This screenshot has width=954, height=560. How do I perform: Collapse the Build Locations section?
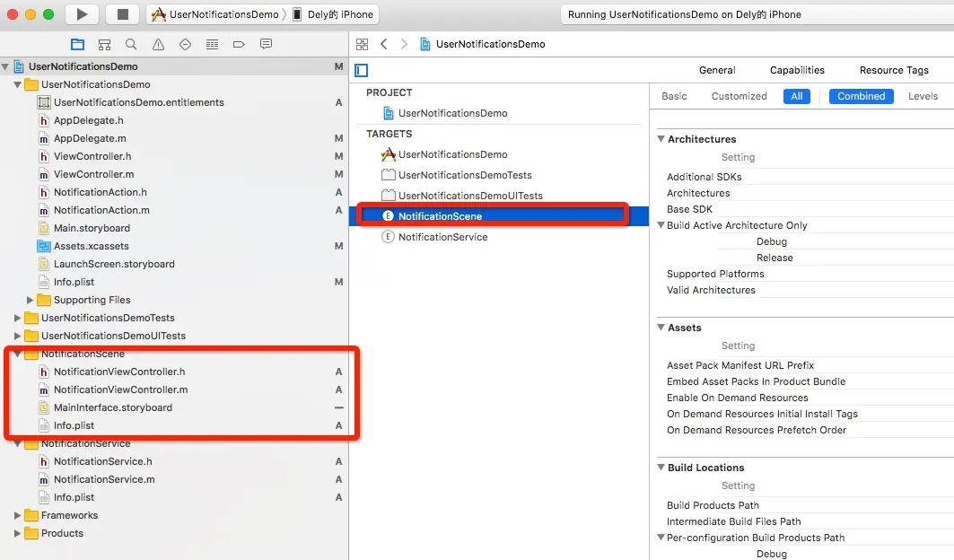click(661, 468)
